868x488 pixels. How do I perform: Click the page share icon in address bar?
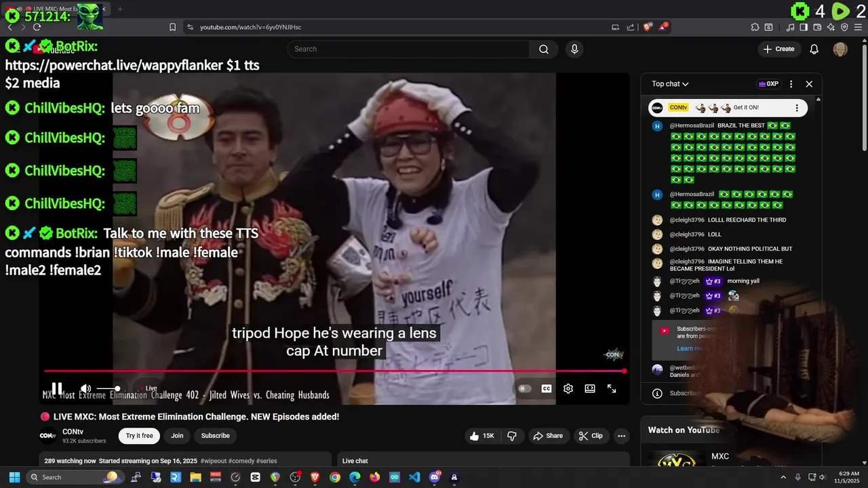631,27
